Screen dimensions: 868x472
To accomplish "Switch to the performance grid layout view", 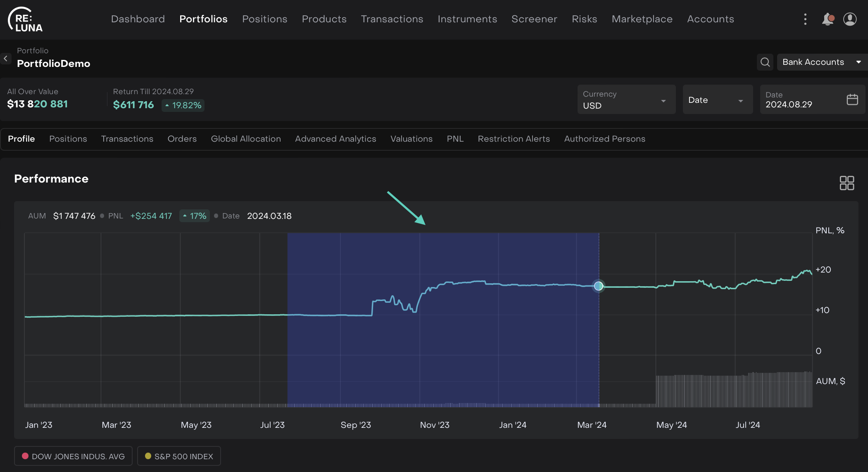I will point(847,183).
